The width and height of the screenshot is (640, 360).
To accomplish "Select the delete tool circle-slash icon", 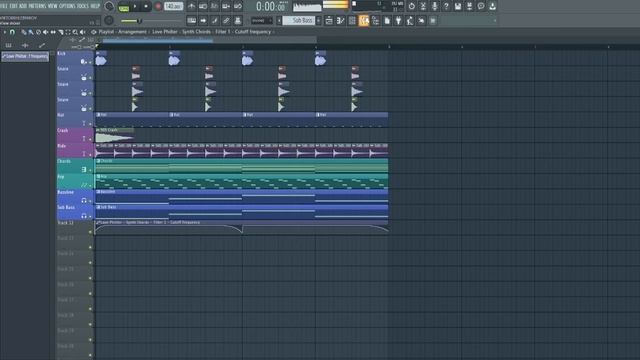I will 38,32.
